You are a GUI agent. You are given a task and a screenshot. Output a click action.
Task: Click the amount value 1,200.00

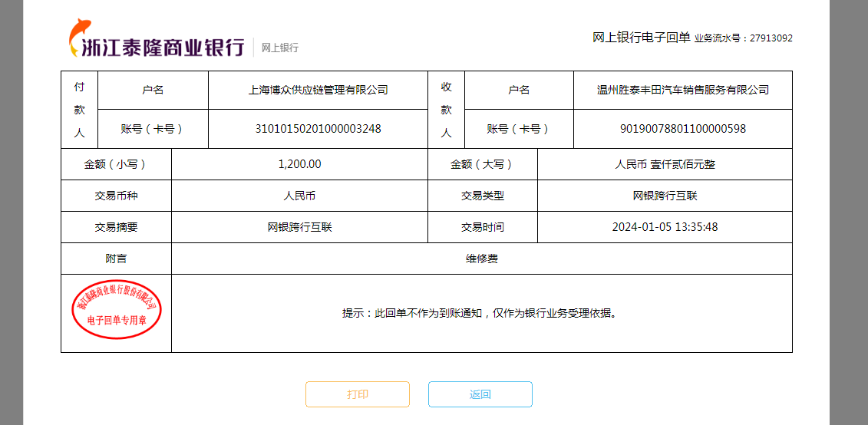click(x=299, y=164)
